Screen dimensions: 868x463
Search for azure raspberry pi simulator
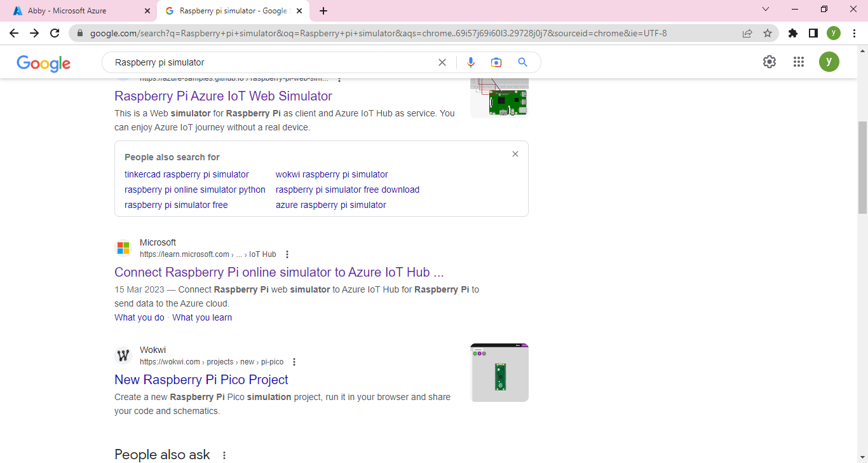click(331, 205)
